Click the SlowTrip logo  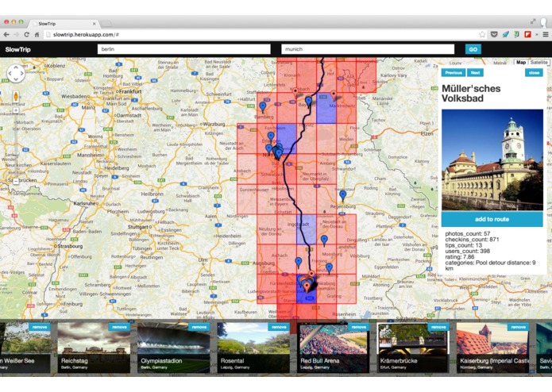18,49
